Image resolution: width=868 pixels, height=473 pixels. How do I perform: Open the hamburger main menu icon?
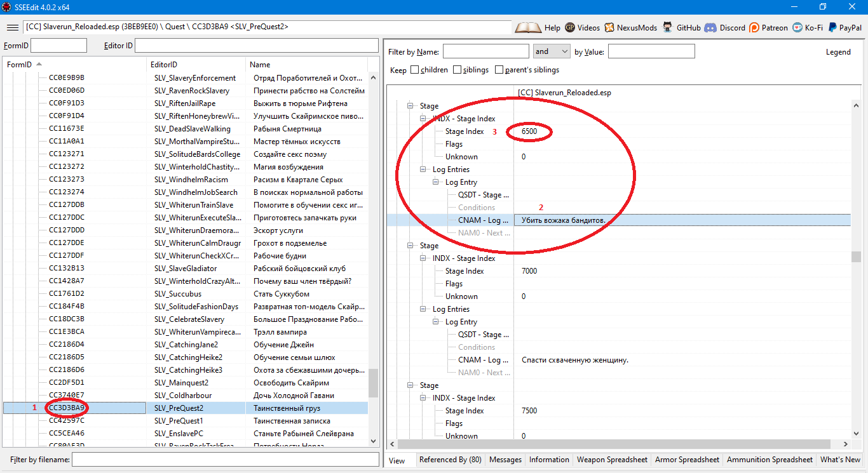coord(13,27)
